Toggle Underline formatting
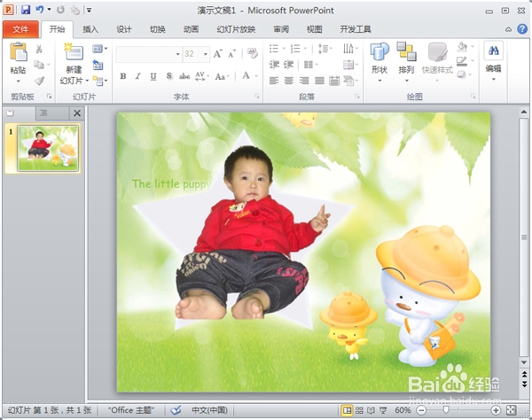The height and width of the screenshot is (420, 532). pyautogui.click(x=153, y=76)
